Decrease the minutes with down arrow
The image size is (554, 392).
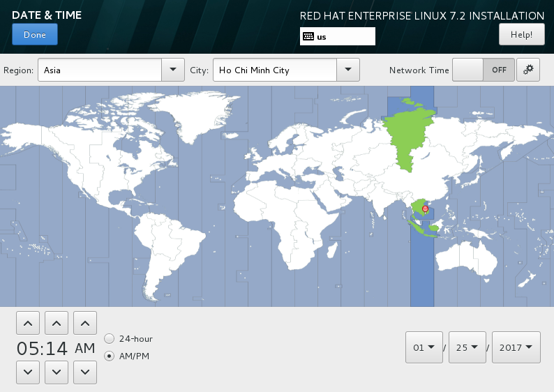coord(57,372)
